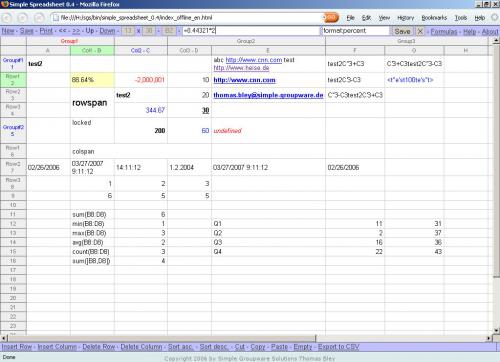Image resolution: width=500 pixels, height=362 pixels.
Task: Click the >> next link
Action: 76,31
